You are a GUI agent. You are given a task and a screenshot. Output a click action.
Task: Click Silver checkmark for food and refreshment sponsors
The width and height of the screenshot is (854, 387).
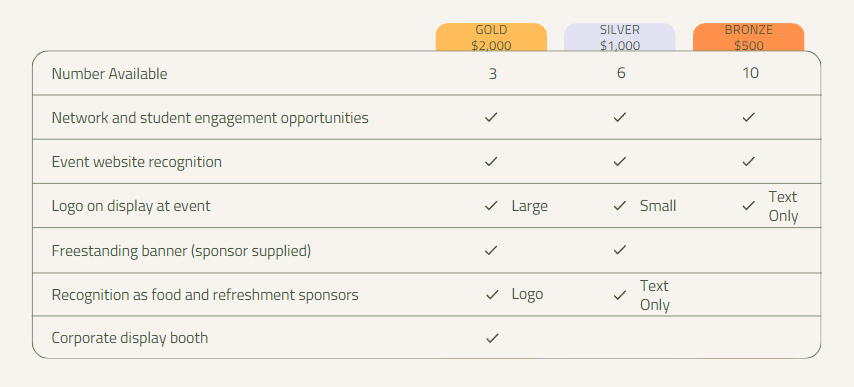[x=619, y=295]
